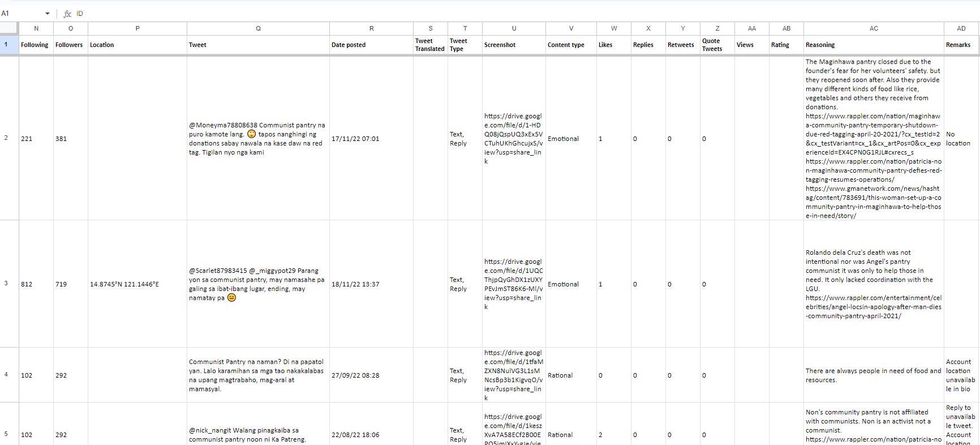This screenshot has height=445, width=980.
Task: Select column Q header
Action: pyautogui.click(x=258, y=28)
